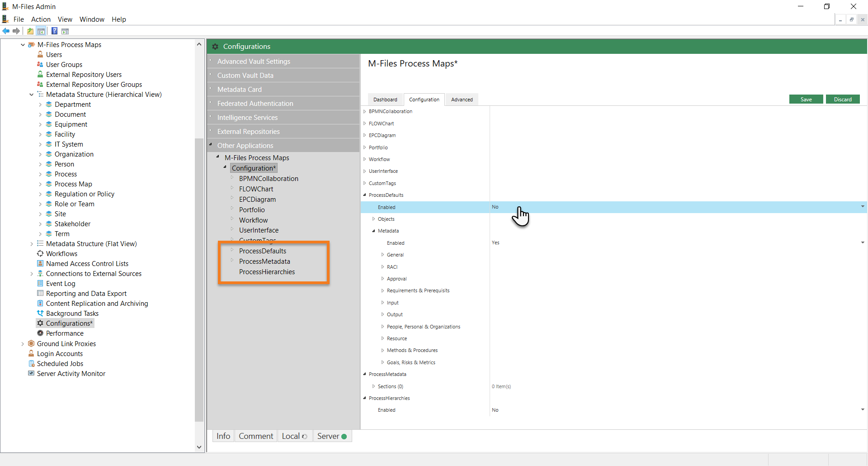Click the Workflows icon in tree
Viewport: 868px width, 466px height.
click(40, 254)
